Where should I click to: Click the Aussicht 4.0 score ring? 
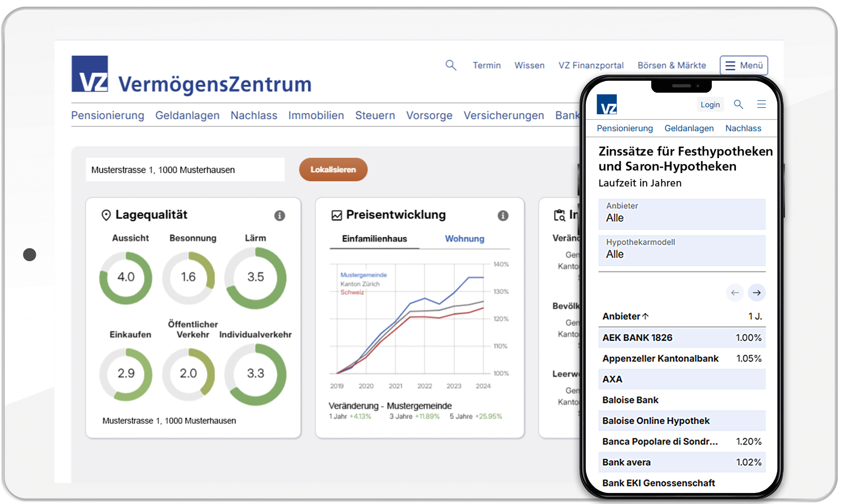coord(125,277)
